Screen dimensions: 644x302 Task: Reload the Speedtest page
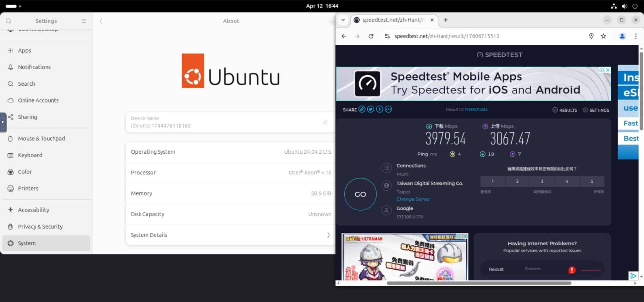[x=371, y=36]
